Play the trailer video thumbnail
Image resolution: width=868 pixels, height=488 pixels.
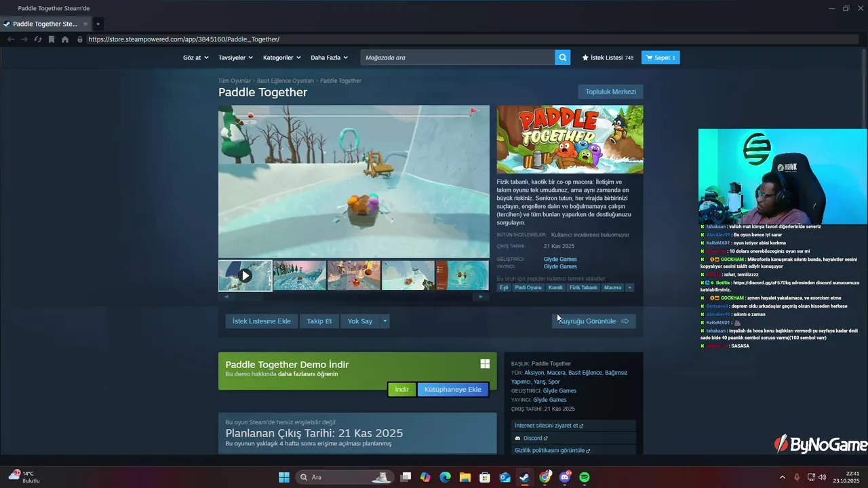point(245,275)
